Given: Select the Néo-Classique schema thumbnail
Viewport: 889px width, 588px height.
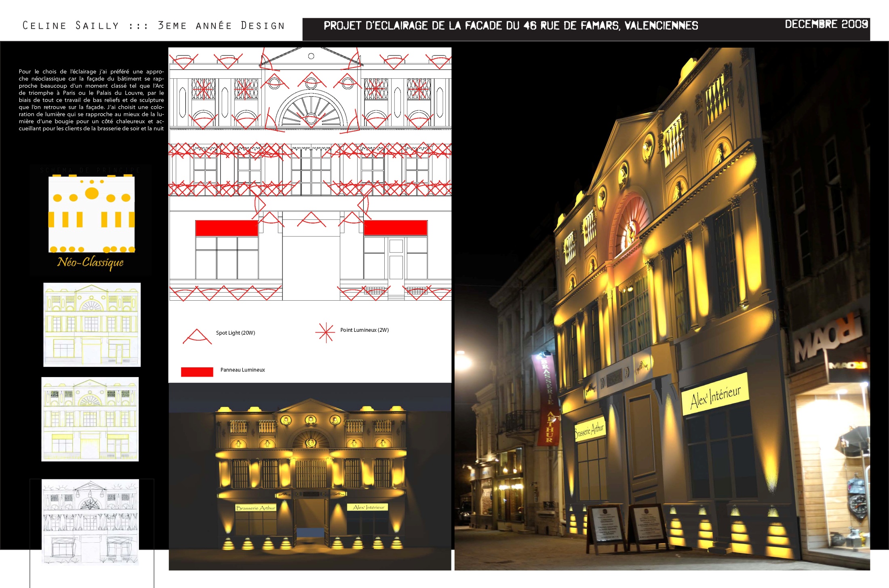Looking at the screenshot, I should coord(91,220).
